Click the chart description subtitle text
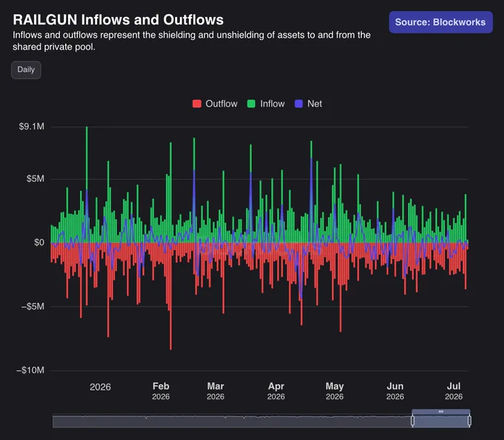The width and height of the screenshot is (504, 440). (x=191, y=41)
